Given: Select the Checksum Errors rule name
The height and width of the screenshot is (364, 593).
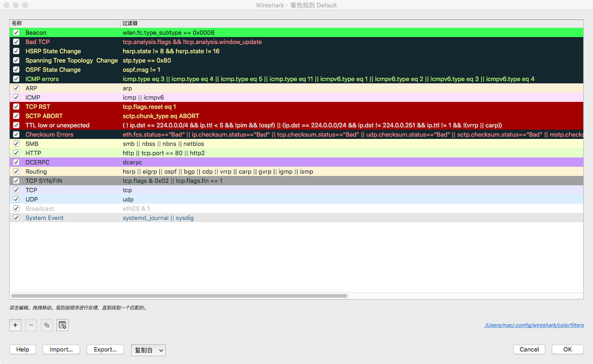Looking at the screenshot, I should tap(50, 135).
